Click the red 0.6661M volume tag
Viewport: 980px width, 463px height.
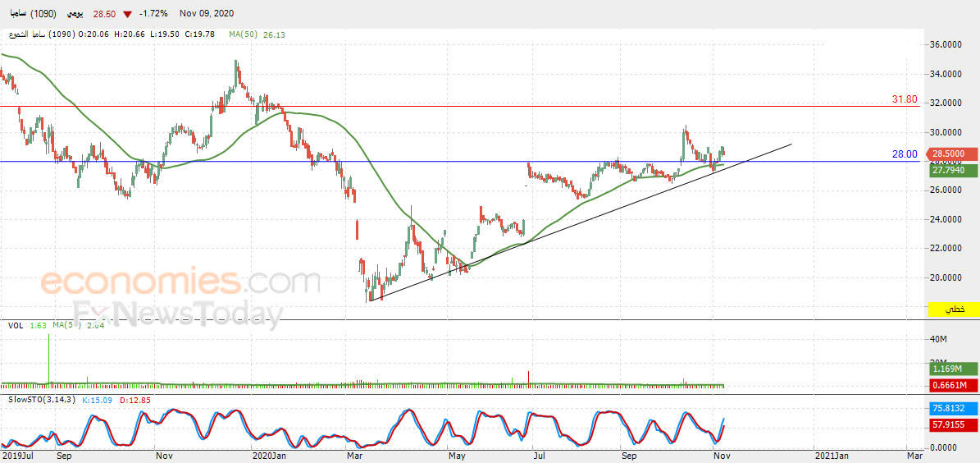tap(952, 385)
